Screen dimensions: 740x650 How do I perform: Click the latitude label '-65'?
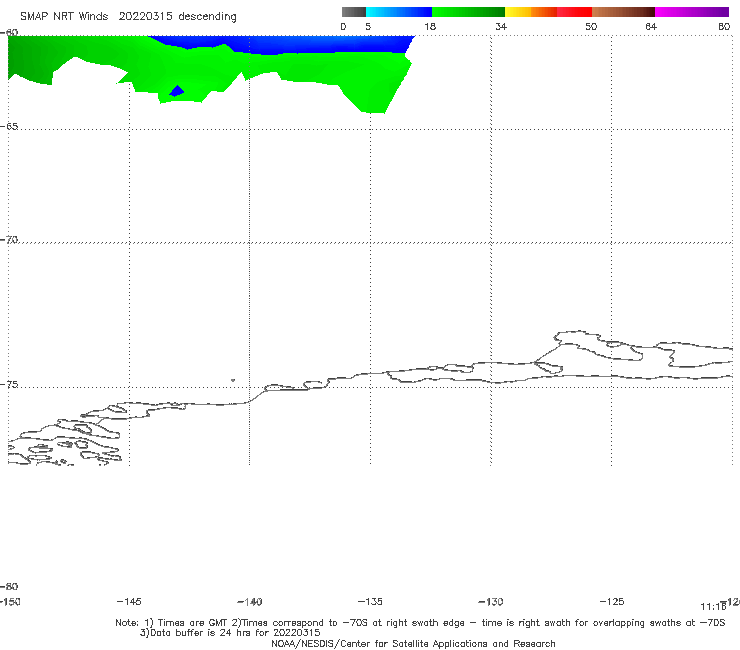(x=9, y=127)
